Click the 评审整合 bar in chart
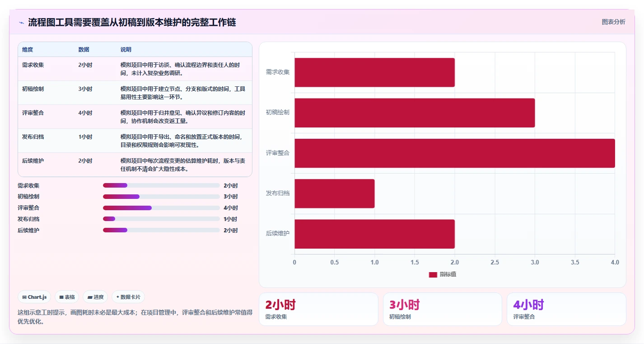The image size is (644, 344). point(455,153)
